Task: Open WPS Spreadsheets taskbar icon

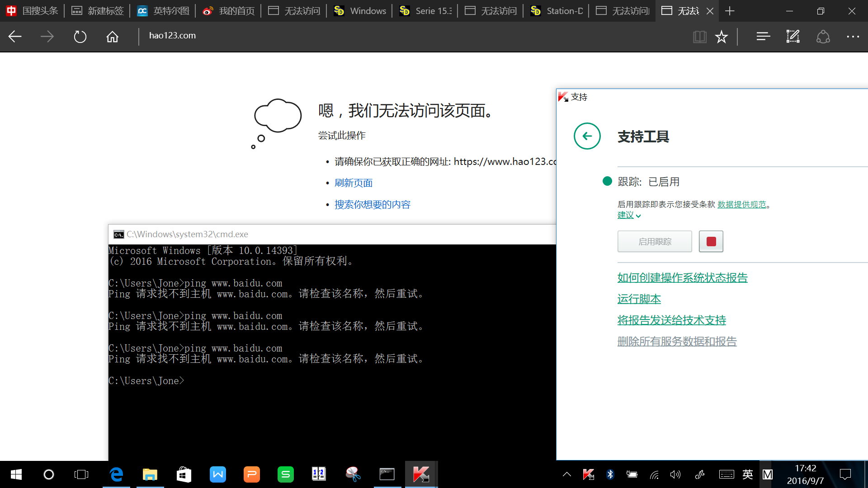Action: pyautogui.click(x=285, y=474)
